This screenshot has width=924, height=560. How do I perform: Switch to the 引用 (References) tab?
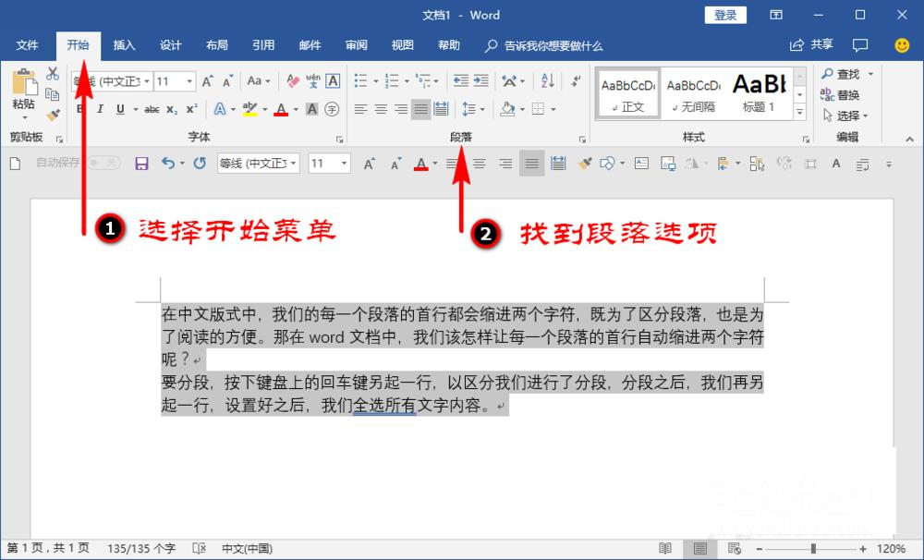263,45
